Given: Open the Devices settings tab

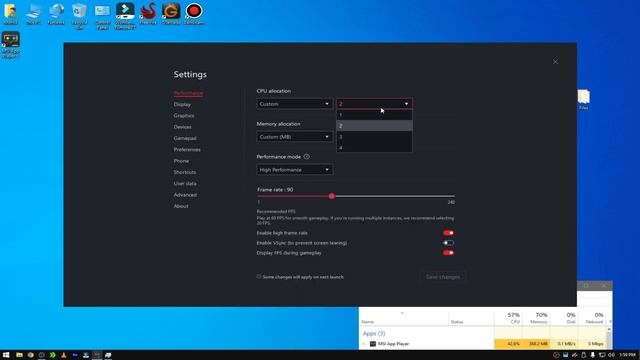Looking at the screenshot, I should pos(182,127).
